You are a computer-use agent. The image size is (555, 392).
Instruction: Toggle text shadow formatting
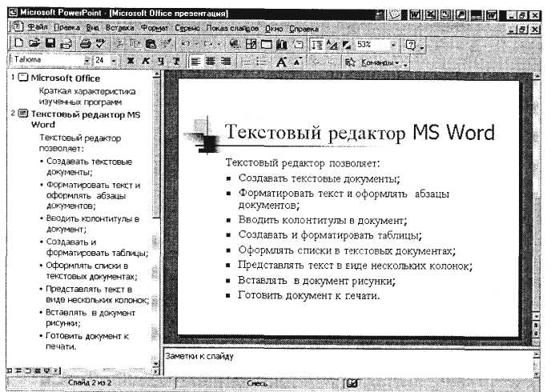pos(176,61)
